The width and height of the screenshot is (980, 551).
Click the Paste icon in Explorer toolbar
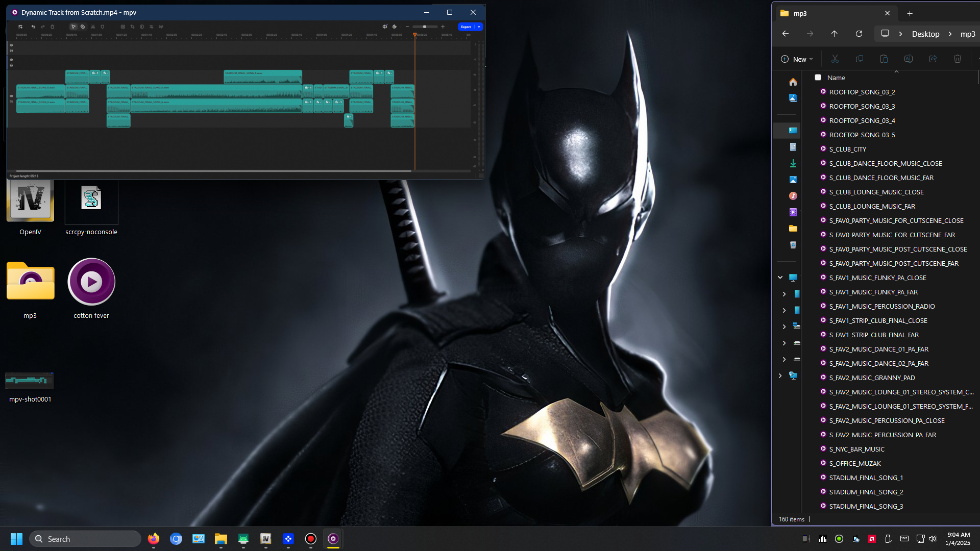pos(884,59)
